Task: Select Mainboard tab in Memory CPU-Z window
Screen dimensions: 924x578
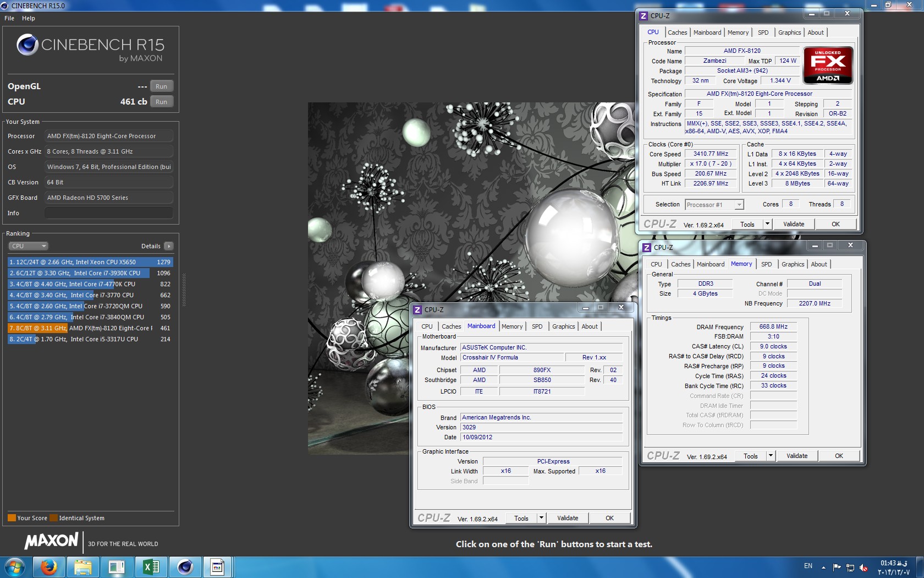Action: pyautogui.click(x=711, y=264)
